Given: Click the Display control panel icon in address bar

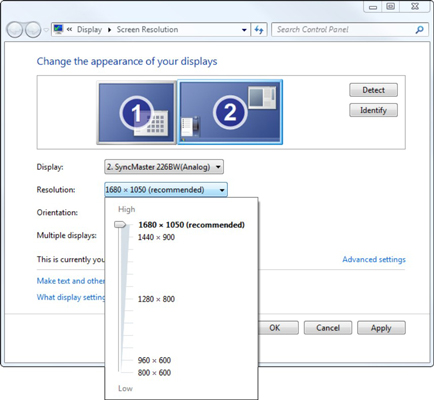Looking at the screenshot, I should tap(58, 29).
